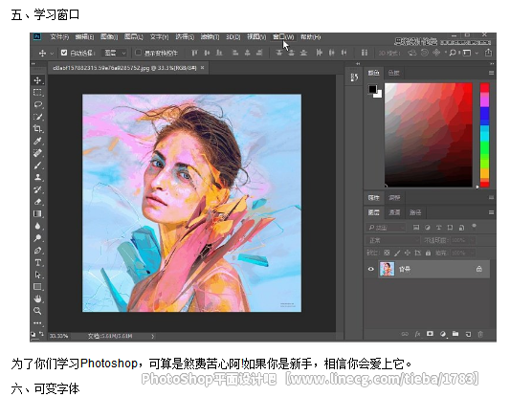Open the Window (W) menu

pos(283,37)
